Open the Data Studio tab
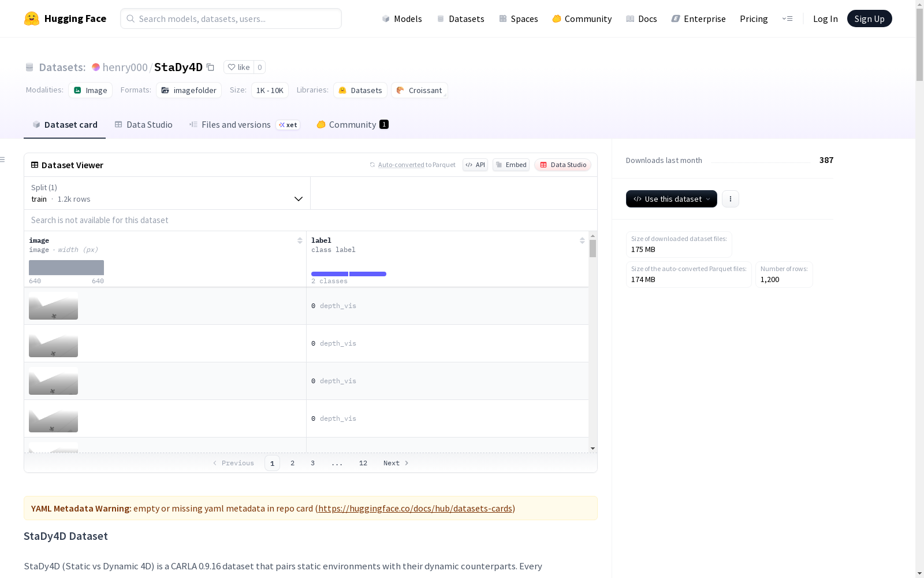This screenshot has width=924, height=578. click(x=144, y=125)
